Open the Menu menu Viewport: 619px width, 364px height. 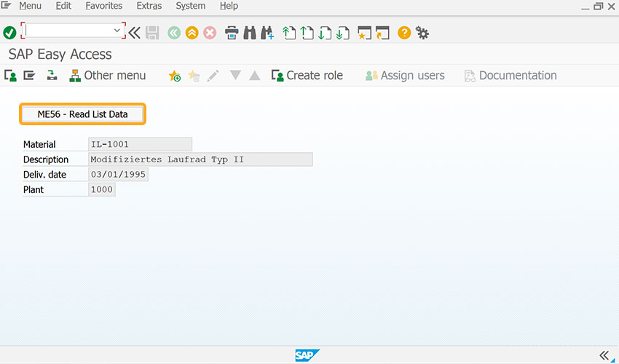click(x=30, y=6)
